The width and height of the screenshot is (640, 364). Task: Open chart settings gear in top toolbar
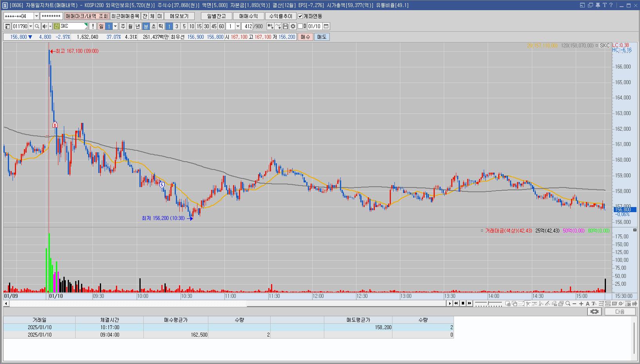coord(293,26)
